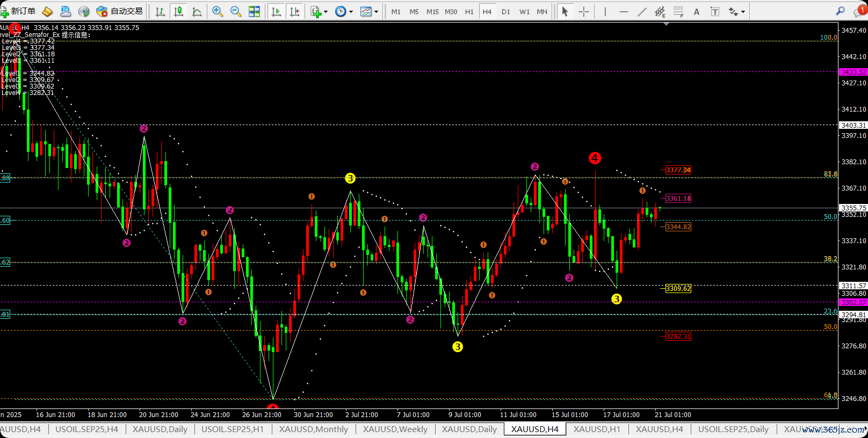
Task: Click the 新订单 new order button
Action: (18, 11)
